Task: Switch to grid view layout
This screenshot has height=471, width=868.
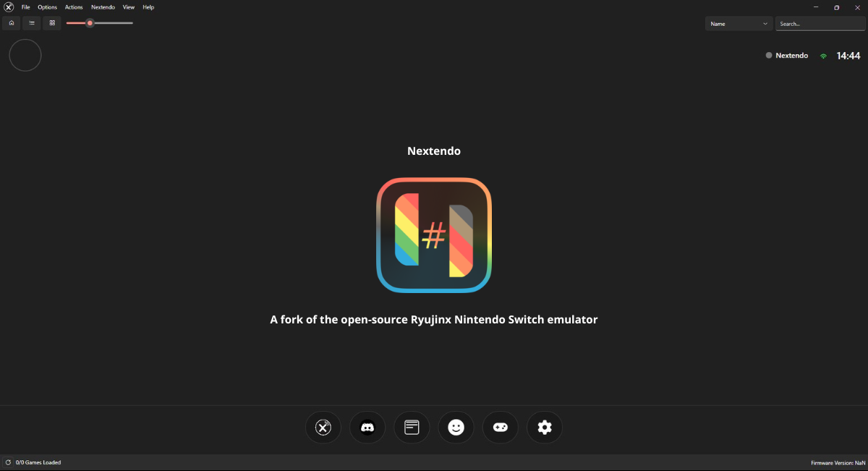Action: (x=52, y=23)
